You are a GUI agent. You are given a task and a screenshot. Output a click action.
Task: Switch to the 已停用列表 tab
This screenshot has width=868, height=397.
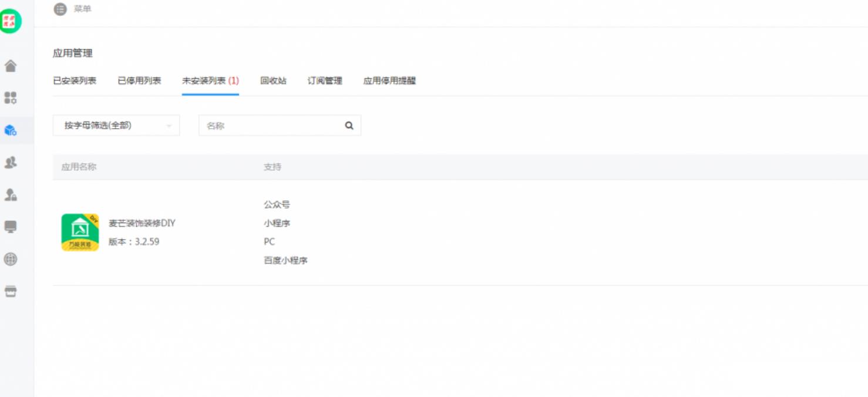(139, 81)
